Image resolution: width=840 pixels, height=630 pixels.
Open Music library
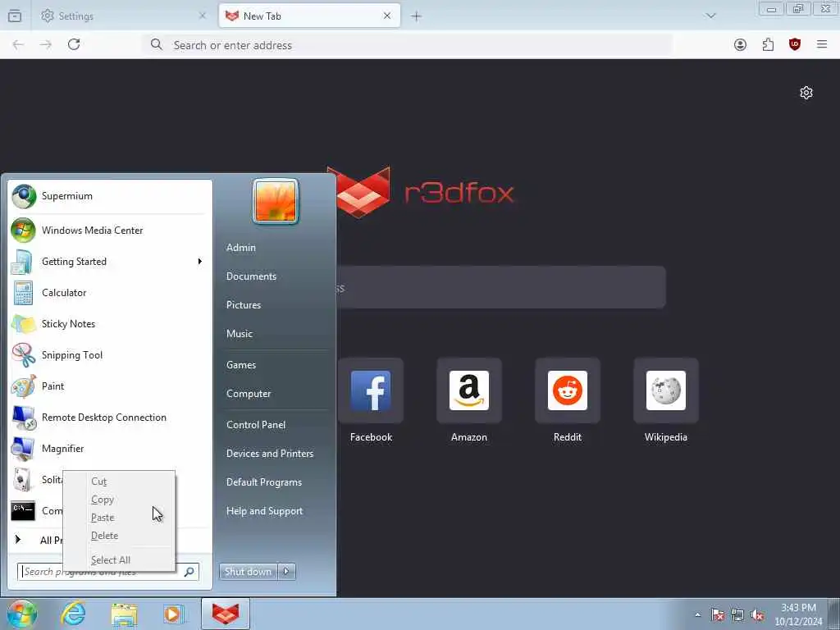(240, 334)
